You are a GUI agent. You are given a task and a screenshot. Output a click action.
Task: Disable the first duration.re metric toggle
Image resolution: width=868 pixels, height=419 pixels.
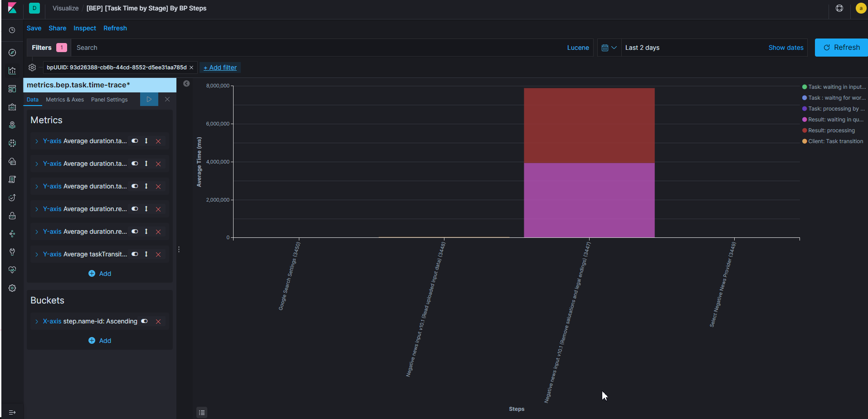[135, 209]
